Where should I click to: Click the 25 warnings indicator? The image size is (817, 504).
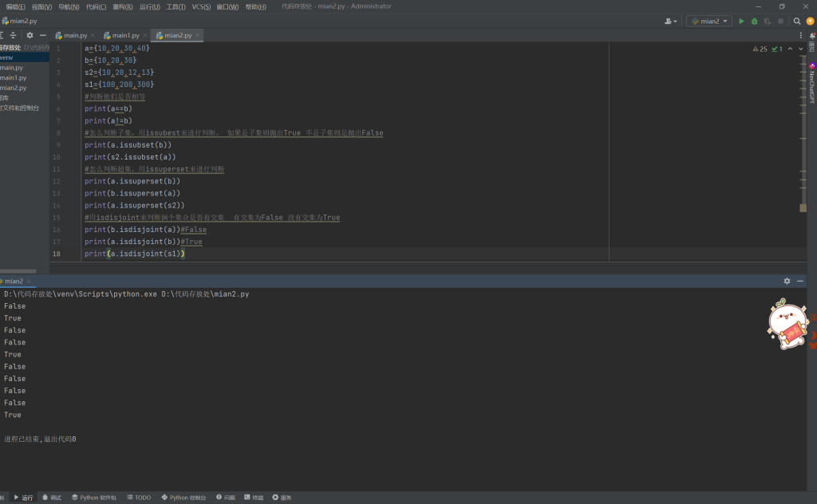point(760,49)
